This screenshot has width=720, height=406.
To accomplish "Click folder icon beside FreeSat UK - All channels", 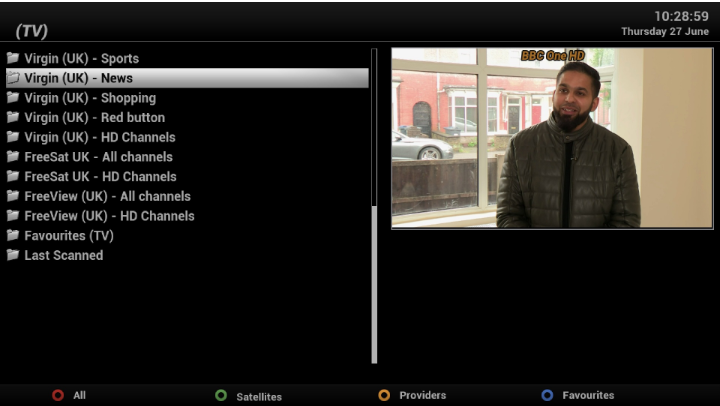I will click(13, 157).
